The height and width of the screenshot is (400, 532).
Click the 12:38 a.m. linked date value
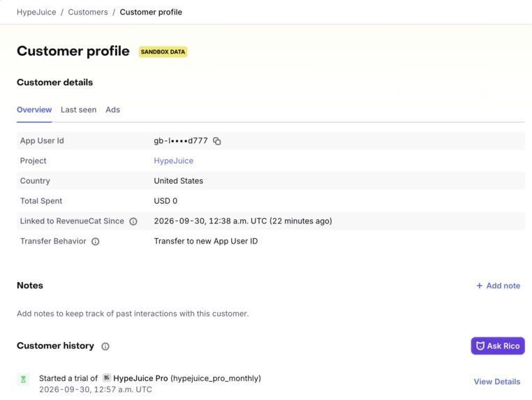[x=243, y=221]
